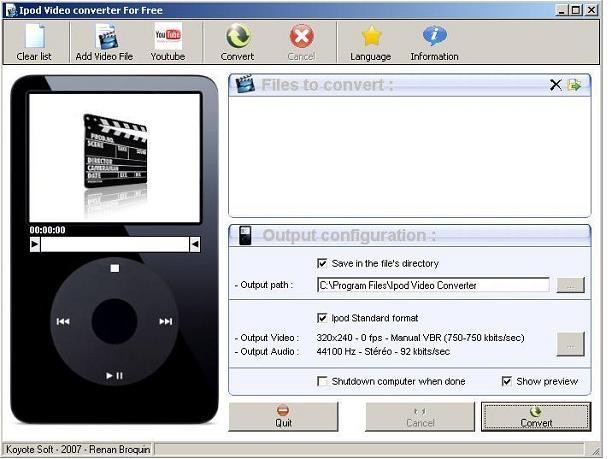The height and width of the screenshot is (459, 612).
Task: Click the right arrow marker of preview seek bar
Action: click(195, 244)
